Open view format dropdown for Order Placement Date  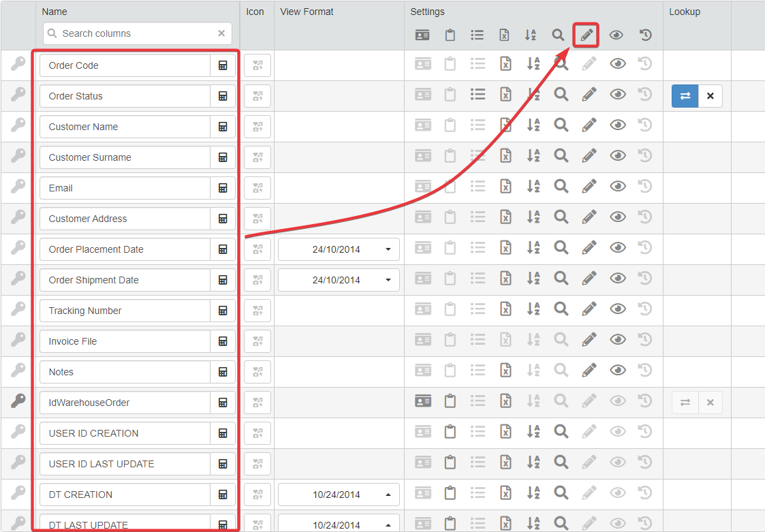pos(339,249)
